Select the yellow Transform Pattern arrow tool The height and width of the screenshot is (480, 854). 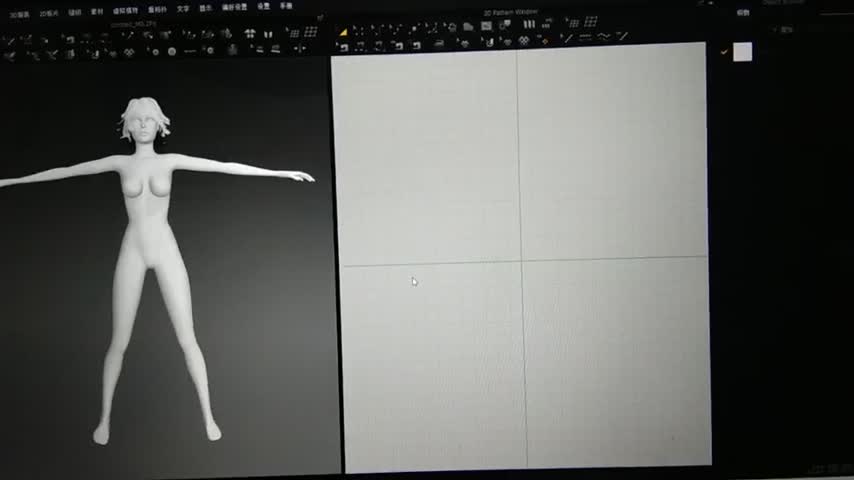pos(343,31)
